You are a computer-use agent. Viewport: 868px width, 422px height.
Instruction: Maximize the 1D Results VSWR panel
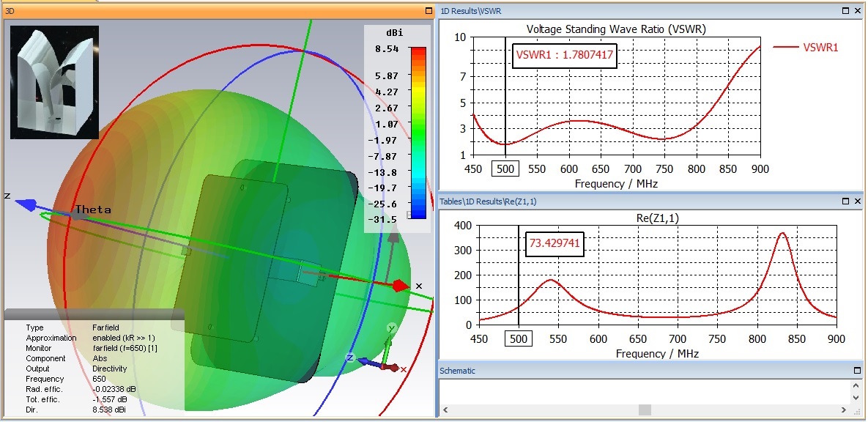click(845, 11)
